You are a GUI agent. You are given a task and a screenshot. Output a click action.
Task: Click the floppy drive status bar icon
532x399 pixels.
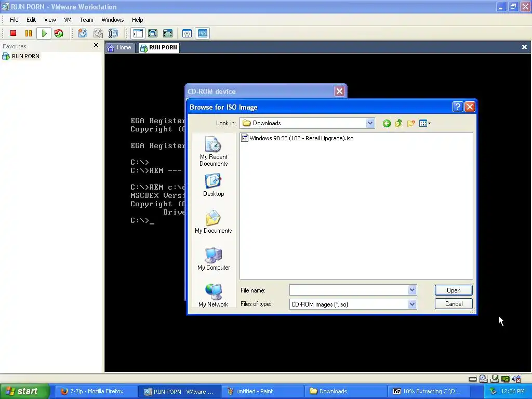coord(495,379)
